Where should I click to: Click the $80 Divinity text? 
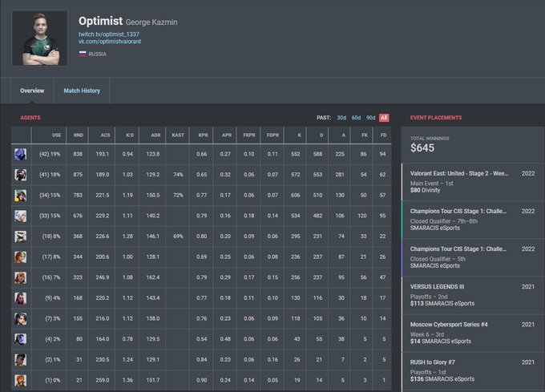[x=425, y=191]
